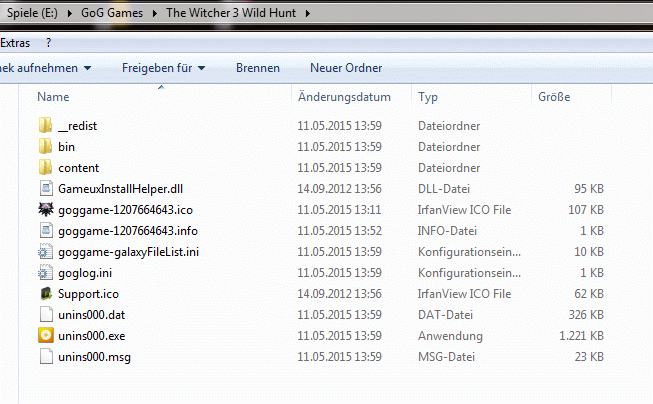Click the 'DLL-Datei' type cell
This screenshot has height=404, width=653.
click(444, 189)
